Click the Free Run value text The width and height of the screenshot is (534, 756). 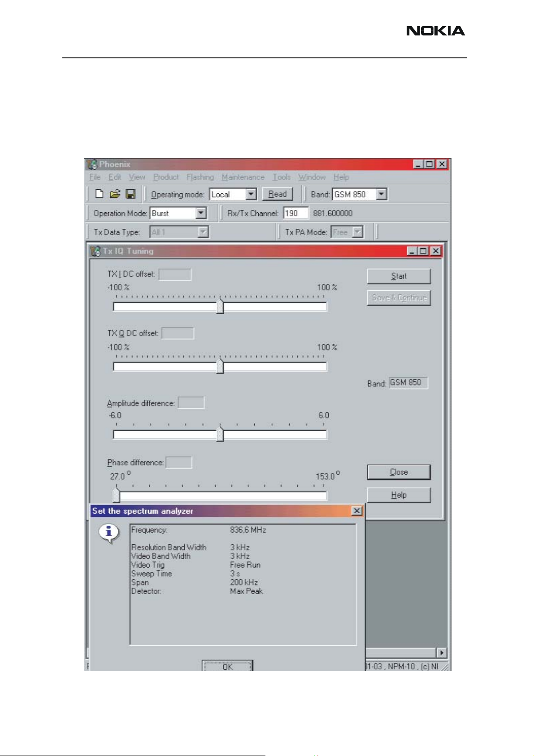(245, 565)
